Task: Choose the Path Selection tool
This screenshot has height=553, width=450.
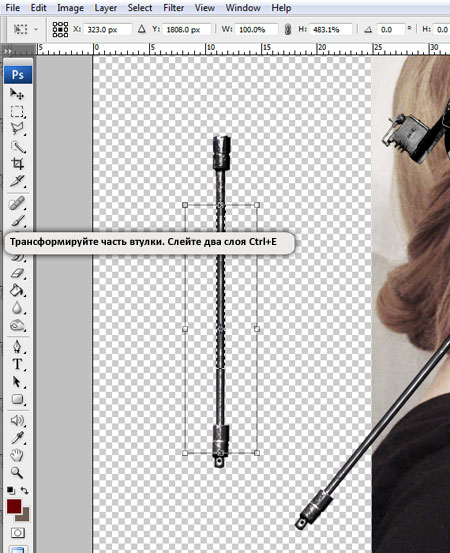Action: click(17, 382)
